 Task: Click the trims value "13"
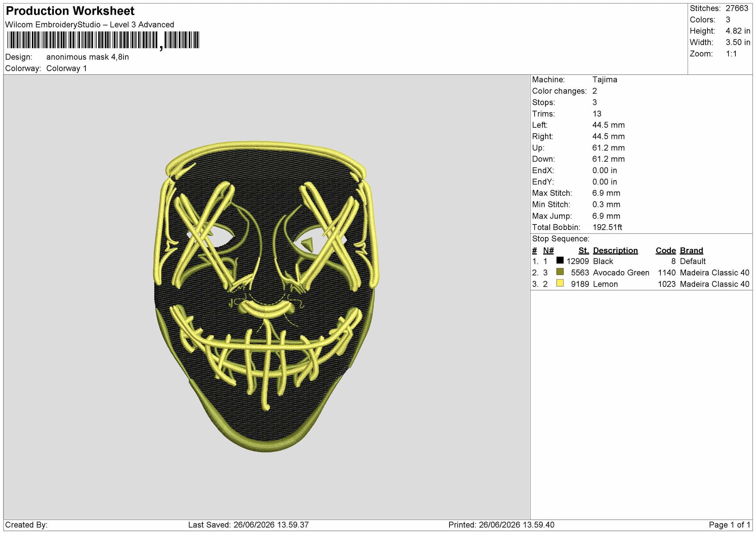pyautogui.click(x=597, y=114)
